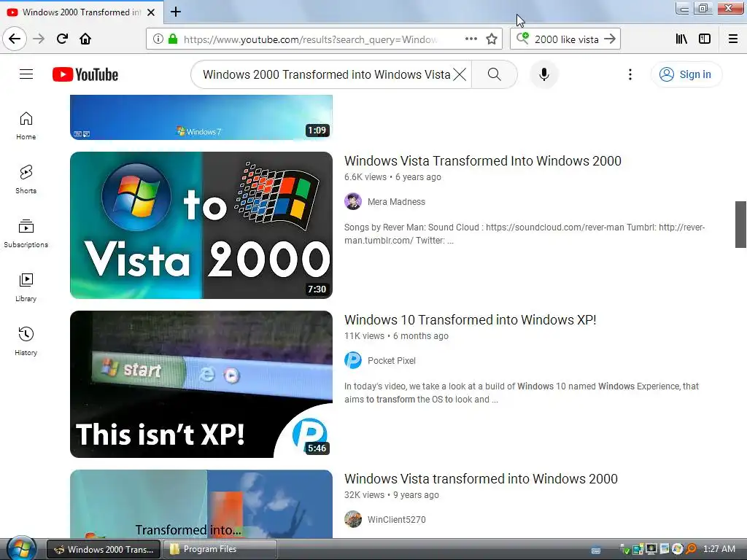Screen dimensions: 747x560
Task: Open the page actions three-dots menu
Action: [471, 39]
